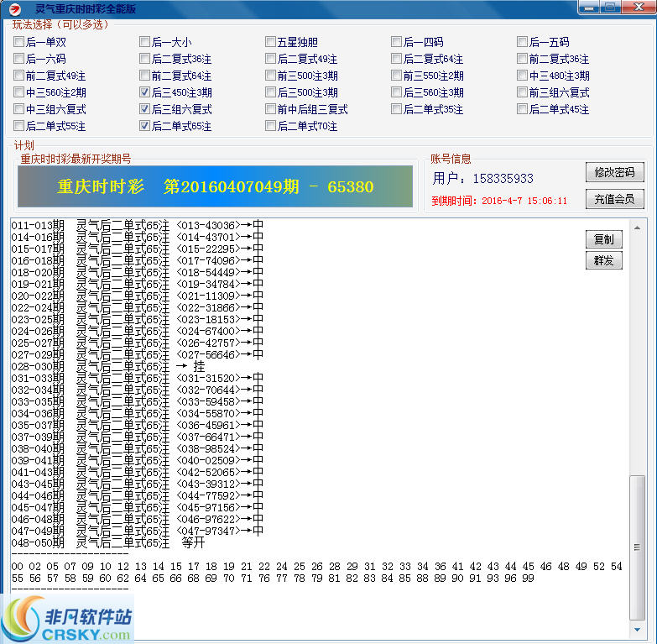Copy the plan with 复制 button
The height and width of the screenshot is (644, 657).
[604, 239]
